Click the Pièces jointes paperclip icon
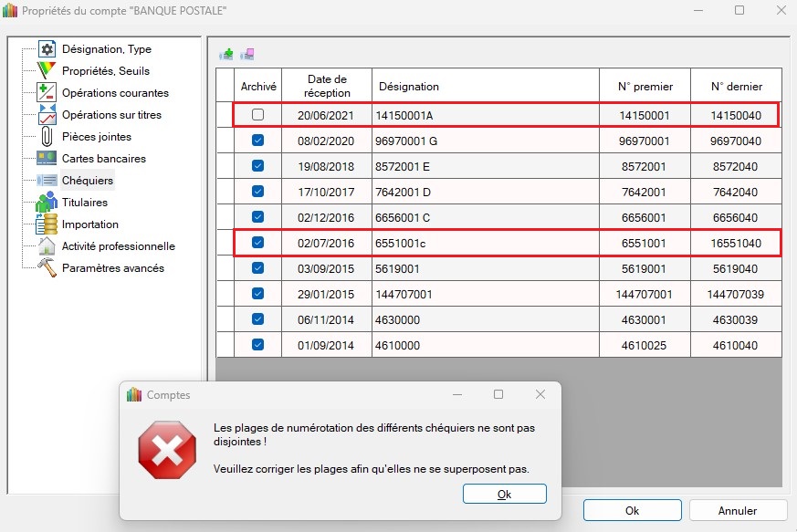The height and width of the screenshot is (532, 797). click(x=47, y=137)
